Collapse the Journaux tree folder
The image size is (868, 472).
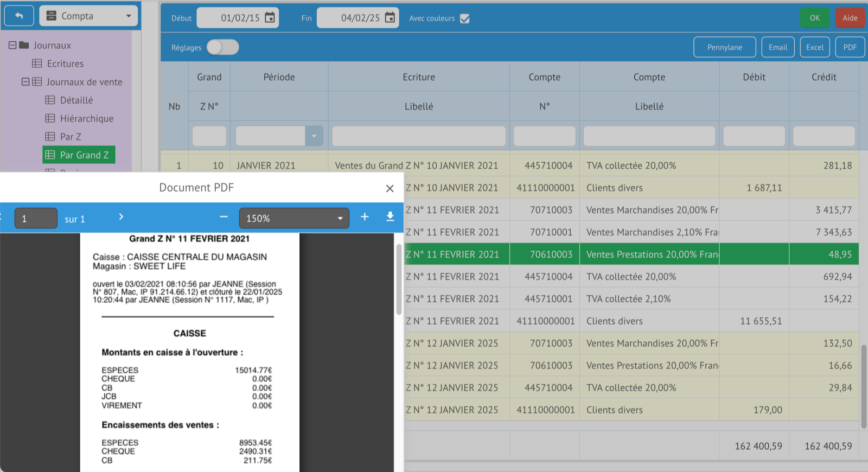click(x=12, y=45)
